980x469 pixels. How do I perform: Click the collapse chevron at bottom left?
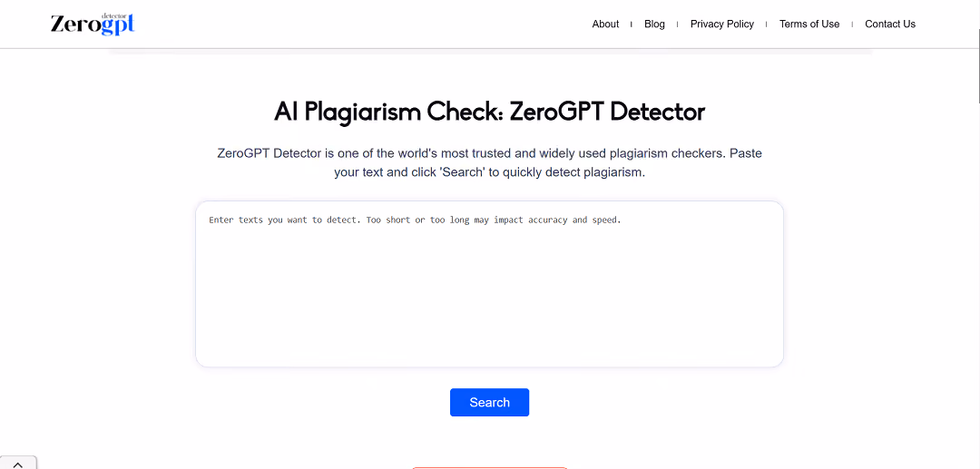(17, 464)
